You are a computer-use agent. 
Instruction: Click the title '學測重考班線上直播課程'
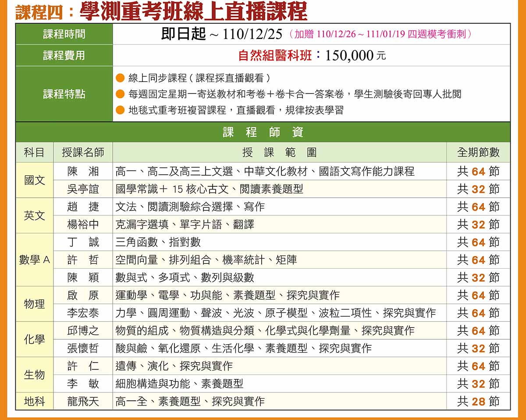click(193, 11)
